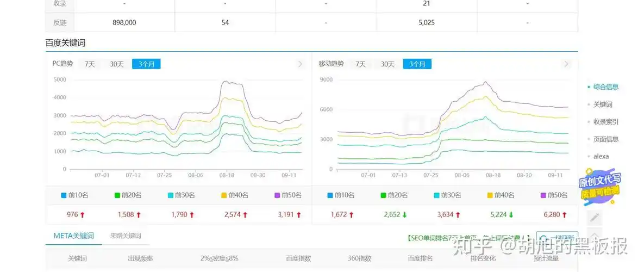Toggle 前20名 series in PC趋势 legend
This screenshot has width=644, height=272.
[128, 195]
